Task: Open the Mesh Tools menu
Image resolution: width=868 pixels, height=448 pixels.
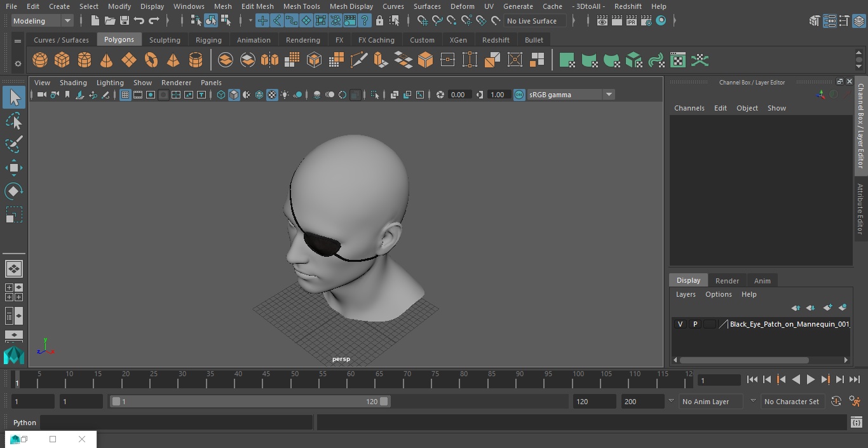Action: coord(301,6)
